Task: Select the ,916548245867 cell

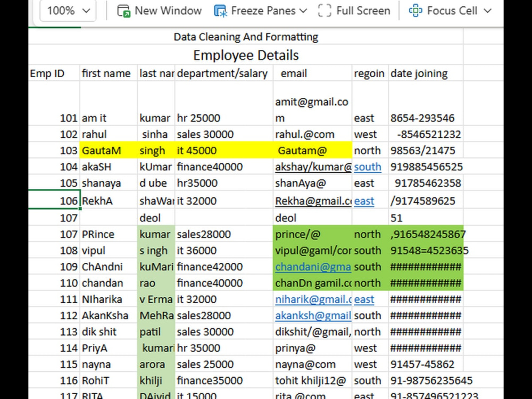Action: 426,234
